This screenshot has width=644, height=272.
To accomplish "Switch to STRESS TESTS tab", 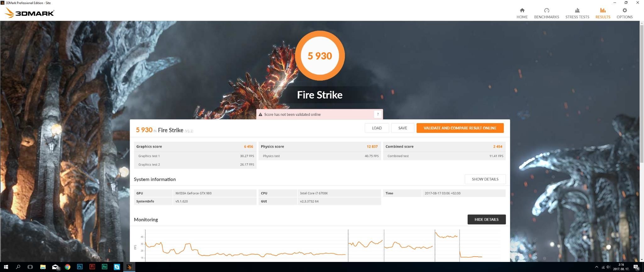I will click(x=577, y=13).
